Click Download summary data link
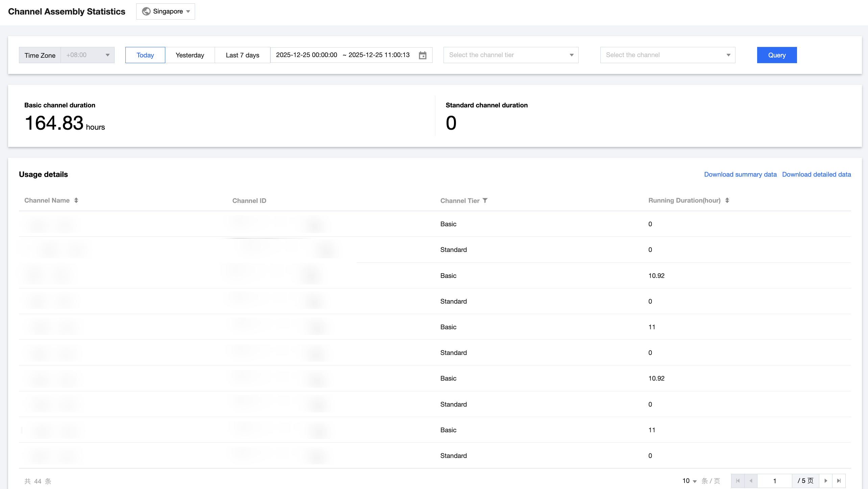Viewport: 868px width, 489px height. (x=740, y=174)
